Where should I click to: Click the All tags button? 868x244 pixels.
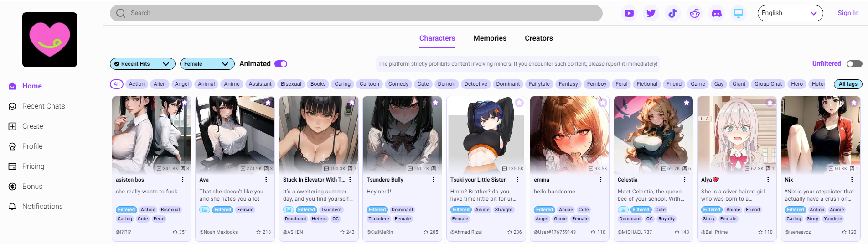click(x=847, y=84)
